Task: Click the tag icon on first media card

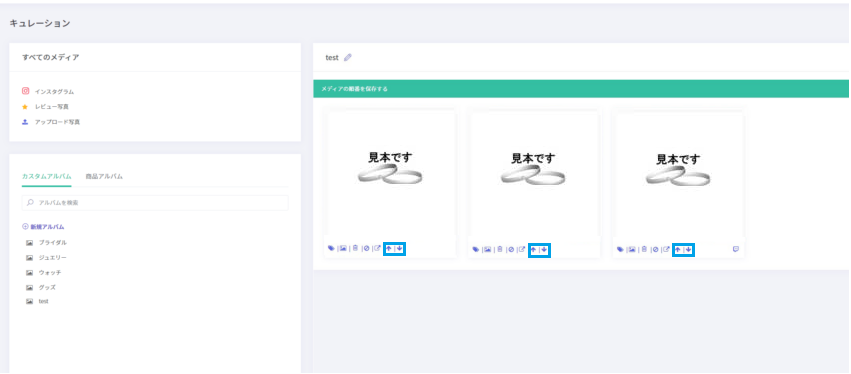Action: [x=331, y=248]
